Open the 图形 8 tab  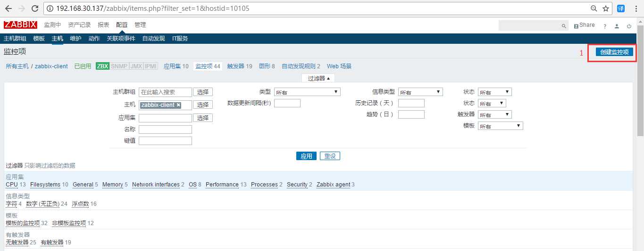pos(267,66)
